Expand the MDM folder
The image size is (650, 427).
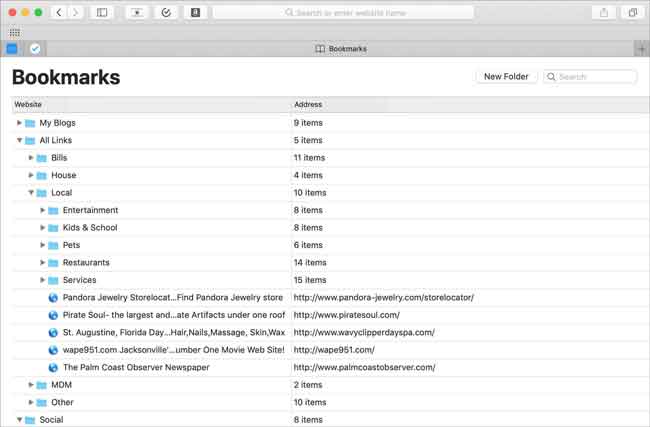coord(31,385)
